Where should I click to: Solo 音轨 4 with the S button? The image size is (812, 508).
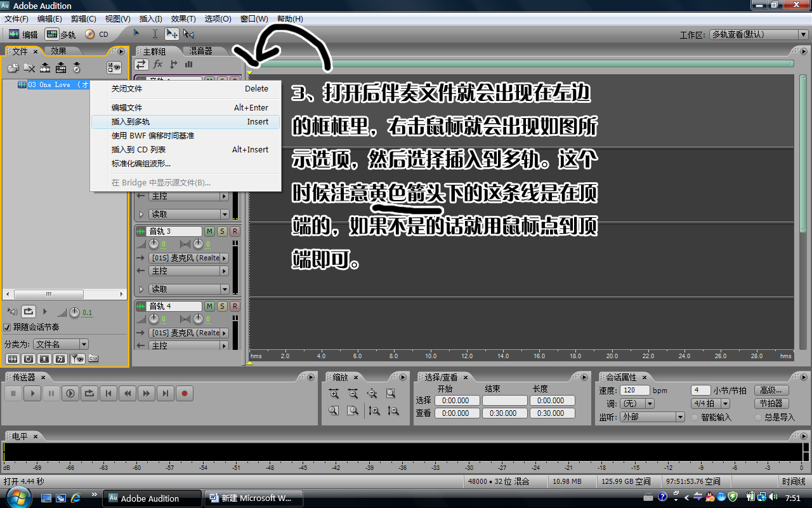(222, 306)
